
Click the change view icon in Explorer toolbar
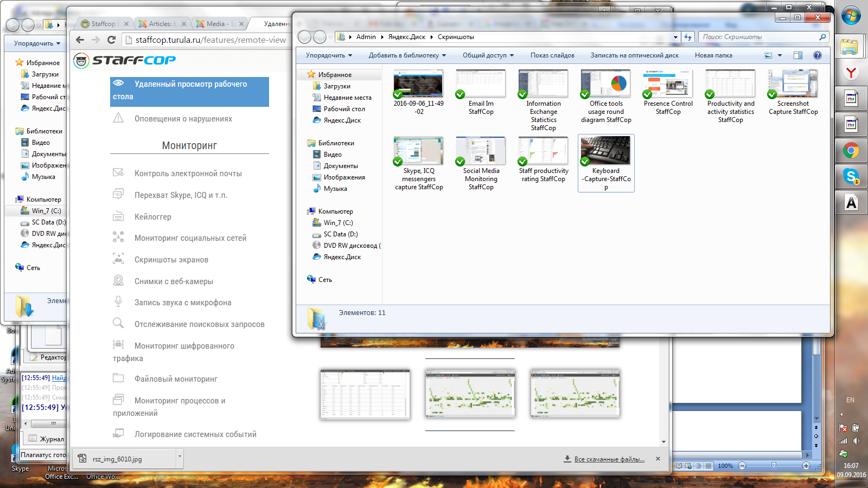pos(768,55)
